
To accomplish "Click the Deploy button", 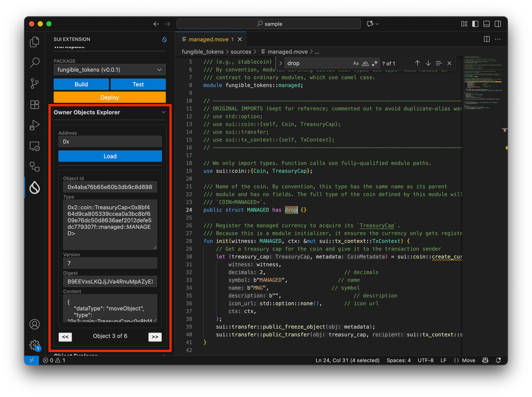I will [110, 97].
